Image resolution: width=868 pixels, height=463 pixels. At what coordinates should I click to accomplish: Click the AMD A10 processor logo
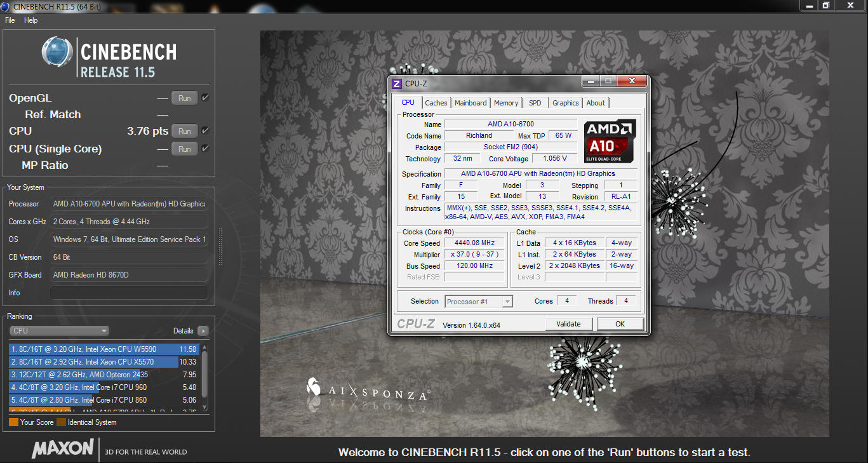(610, 141)
